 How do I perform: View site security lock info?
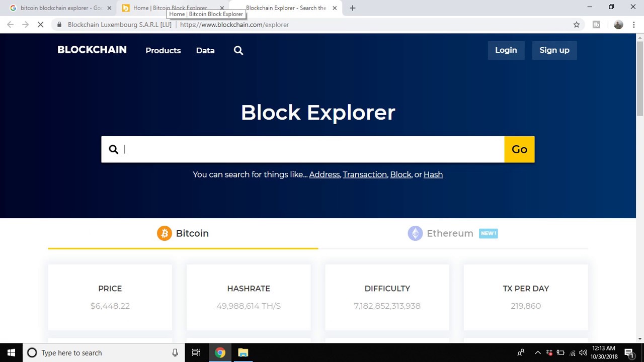click(59, 25)
